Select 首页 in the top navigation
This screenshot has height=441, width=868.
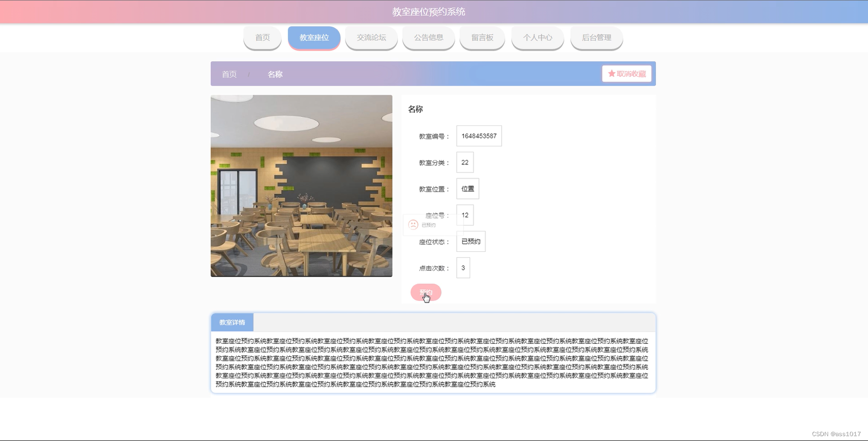[x=262, y=37]
